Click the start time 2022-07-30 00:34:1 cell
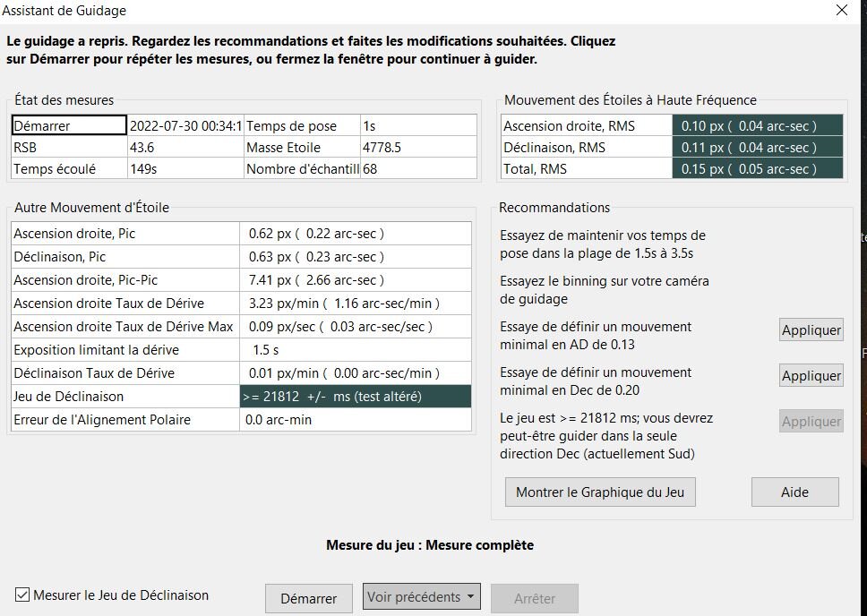Viewport: 867px width, 616px height. (185, 125)
